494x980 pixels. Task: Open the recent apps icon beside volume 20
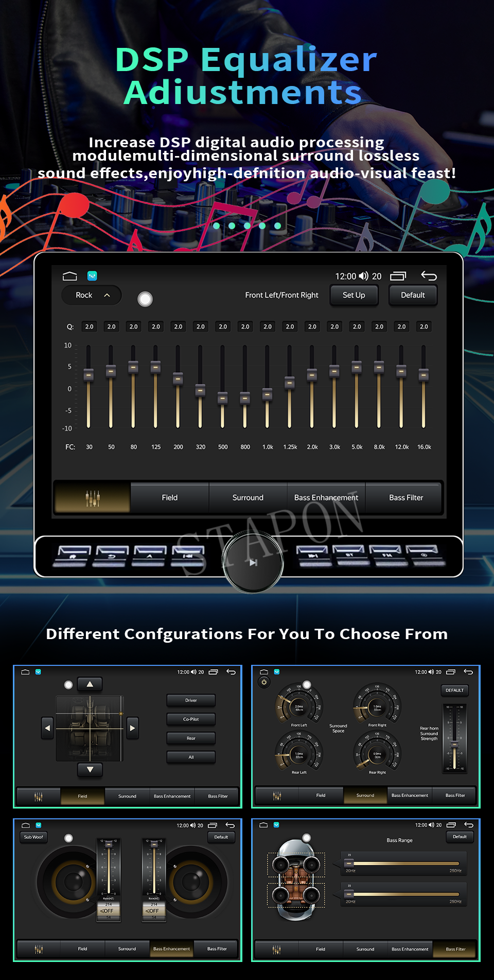click(398, 276)
